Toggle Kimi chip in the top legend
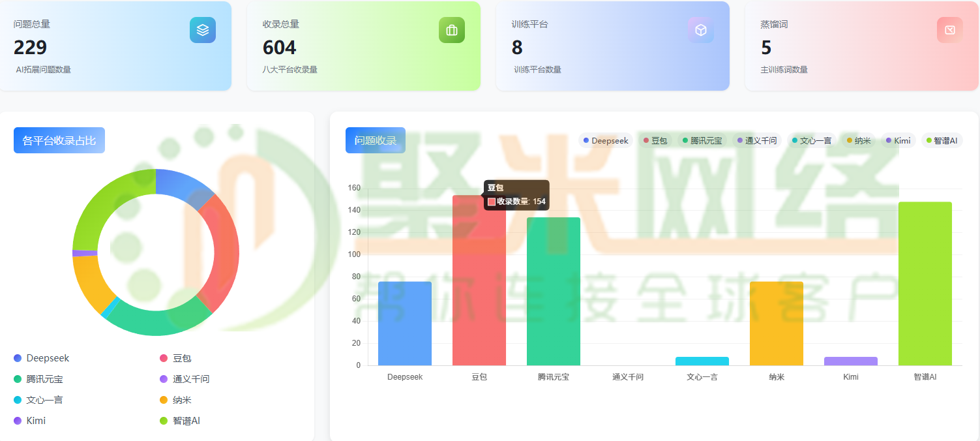980x441 pixels. [x=898, y=140]
